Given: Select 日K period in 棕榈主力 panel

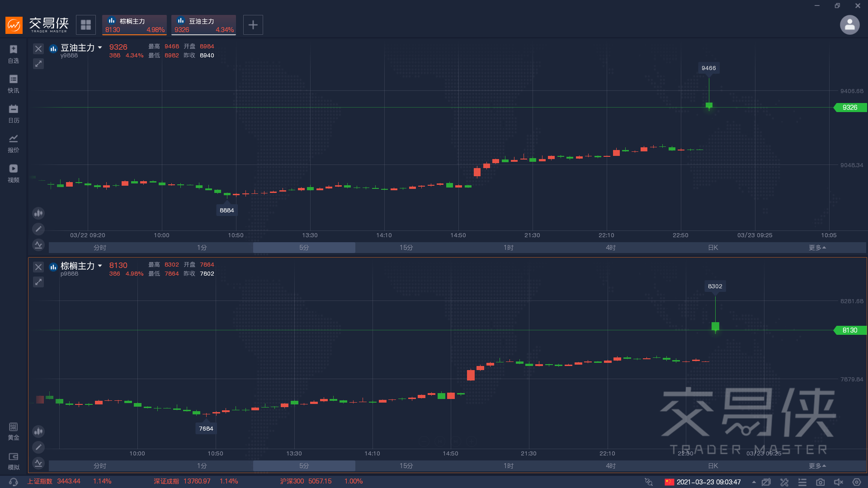Looking at the screenshot, I should click(713, 466).
